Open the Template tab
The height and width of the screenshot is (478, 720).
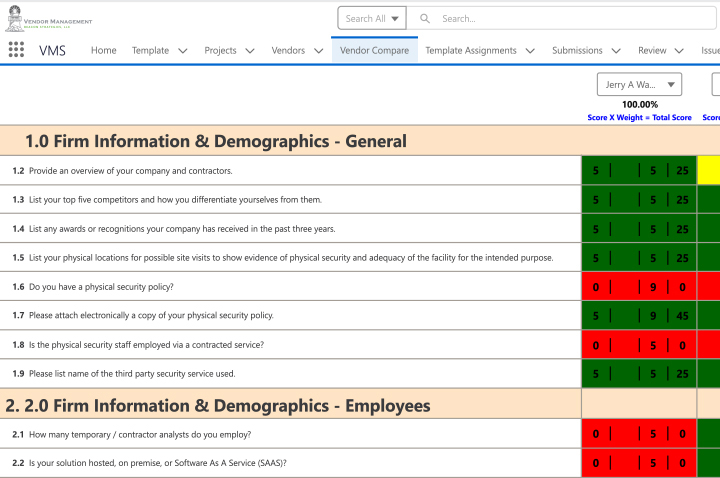click(150, 50)
